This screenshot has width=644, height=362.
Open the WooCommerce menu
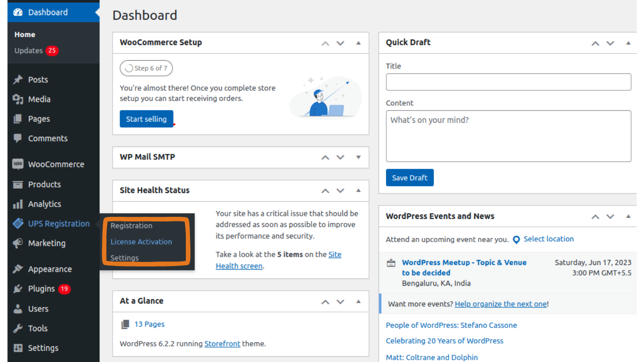click(x=56, y=164)
